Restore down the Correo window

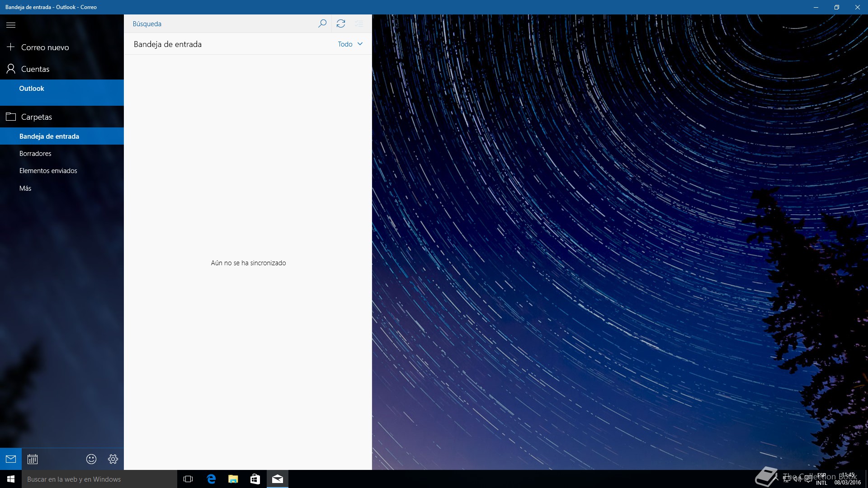tap(837, 7)
